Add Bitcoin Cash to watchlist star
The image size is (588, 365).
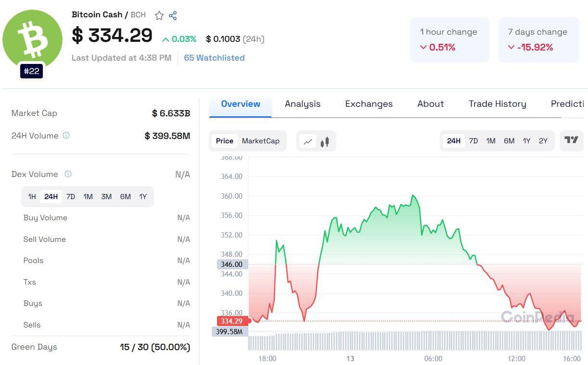coord(159,15)
